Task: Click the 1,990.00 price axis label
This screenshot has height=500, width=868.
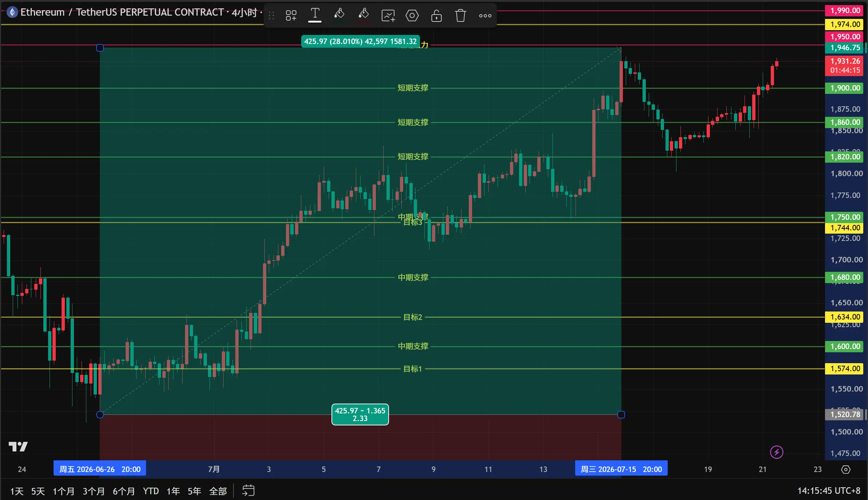Action: point(845,11)
